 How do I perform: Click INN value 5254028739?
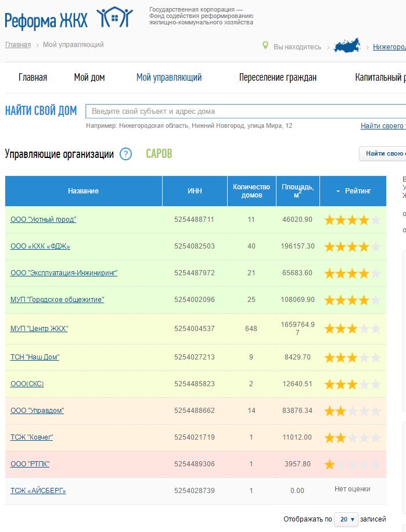[x=195, y=491]
